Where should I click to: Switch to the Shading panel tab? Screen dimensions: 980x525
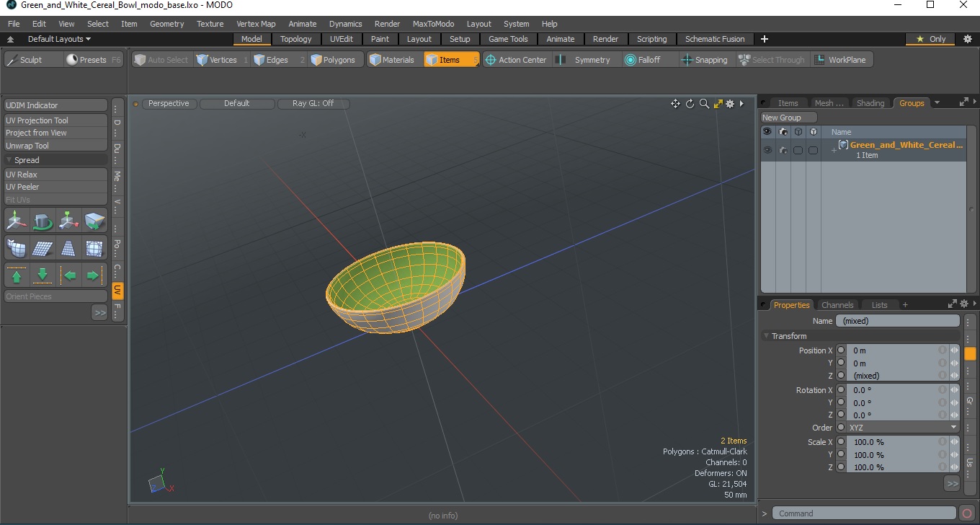pos(870,103)
